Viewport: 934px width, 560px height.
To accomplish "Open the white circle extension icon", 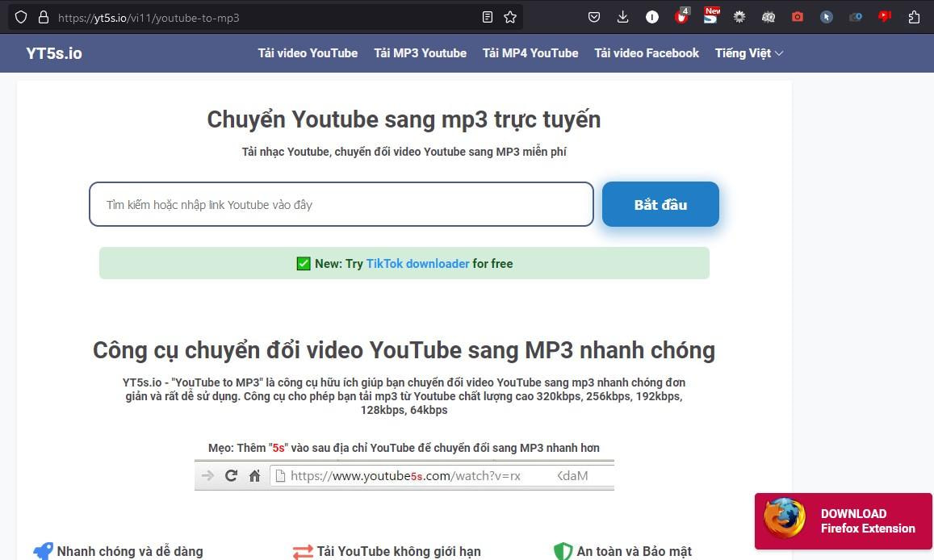I will pos(652,17).
